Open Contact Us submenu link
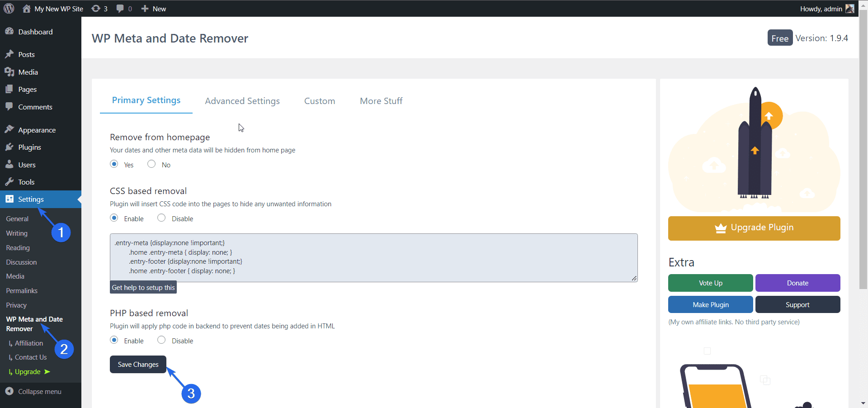Screen dimensions: 868x408 point(31,357)
